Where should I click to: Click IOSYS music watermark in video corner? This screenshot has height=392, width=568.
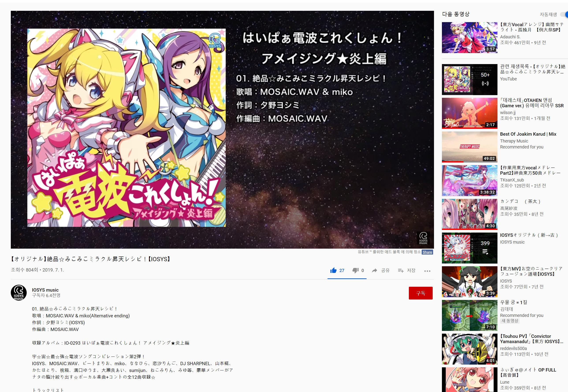[423, 238]
